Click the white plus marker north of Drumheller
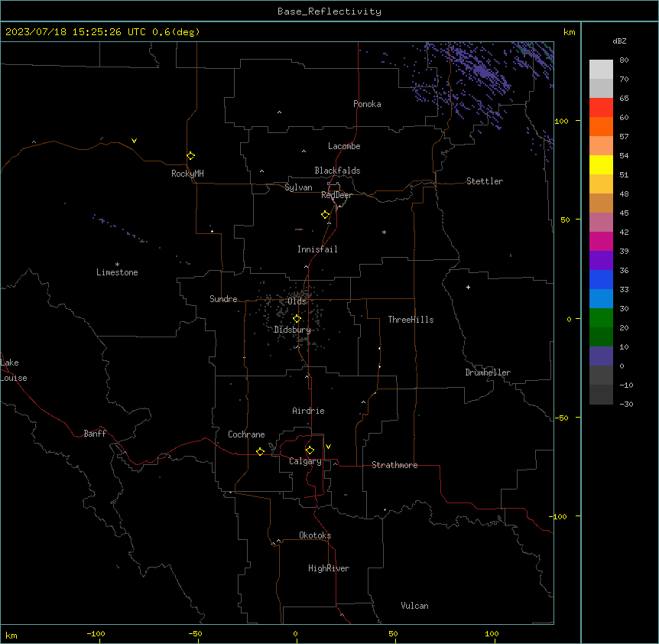The height and width of the screenshot is (644, 659). (468, 287)
